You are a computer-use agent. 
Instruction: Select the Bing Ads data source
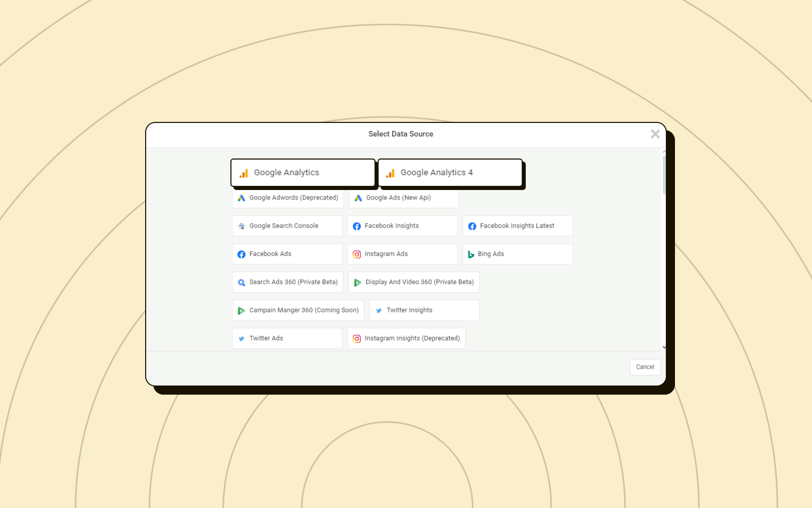518,254
